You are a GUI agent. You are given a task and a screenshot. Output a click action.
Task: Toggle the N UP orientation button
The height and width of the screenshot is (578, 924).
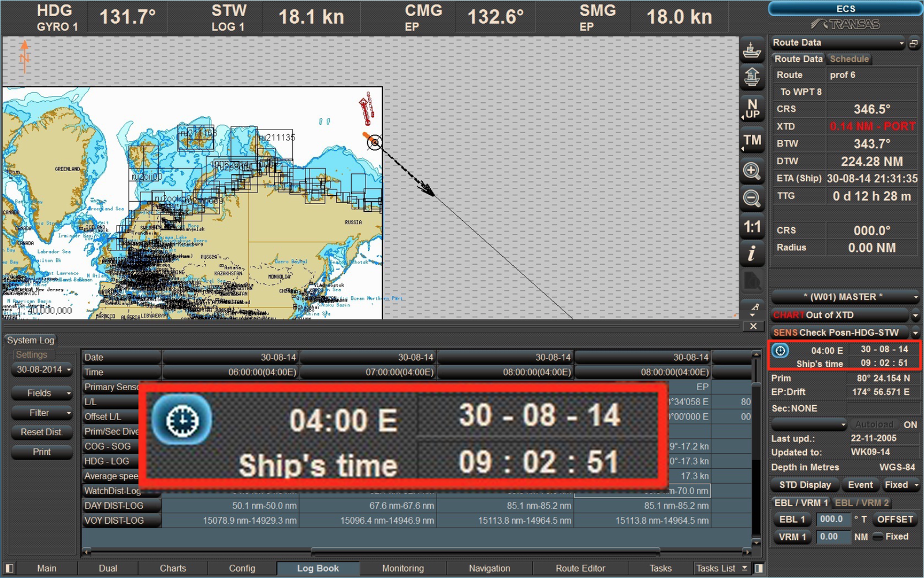tap(751, 109)
